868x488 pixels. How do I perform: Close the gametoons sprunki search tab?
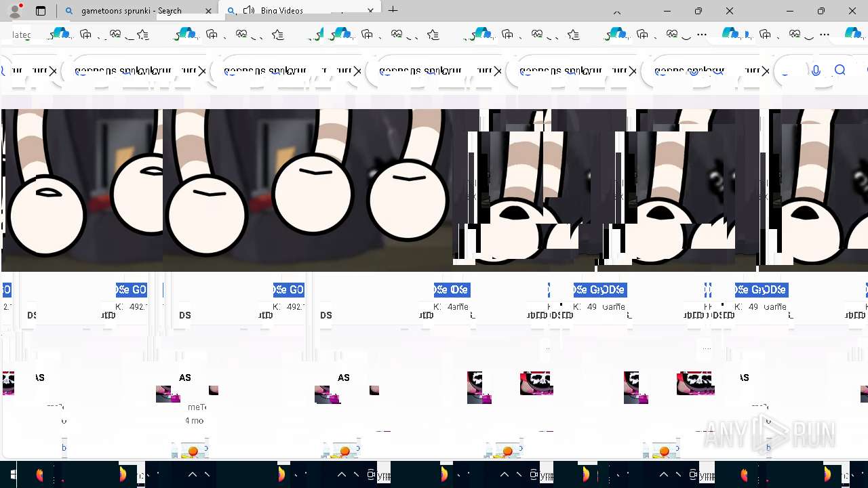(x=208, y=11)
